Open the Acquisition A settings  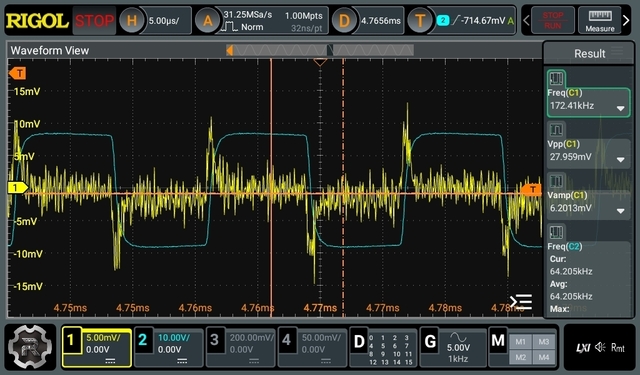click(x=208, y=20)
